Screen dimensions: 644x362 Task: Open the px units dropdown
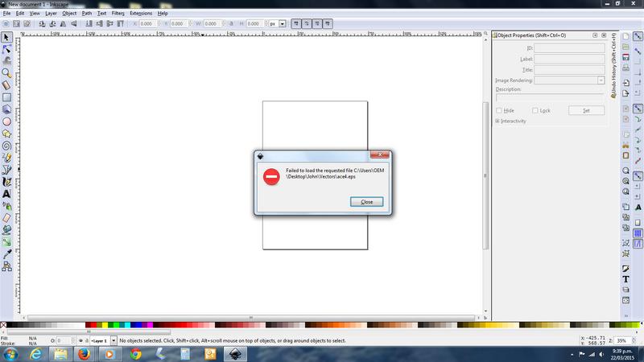pos(283,24)
